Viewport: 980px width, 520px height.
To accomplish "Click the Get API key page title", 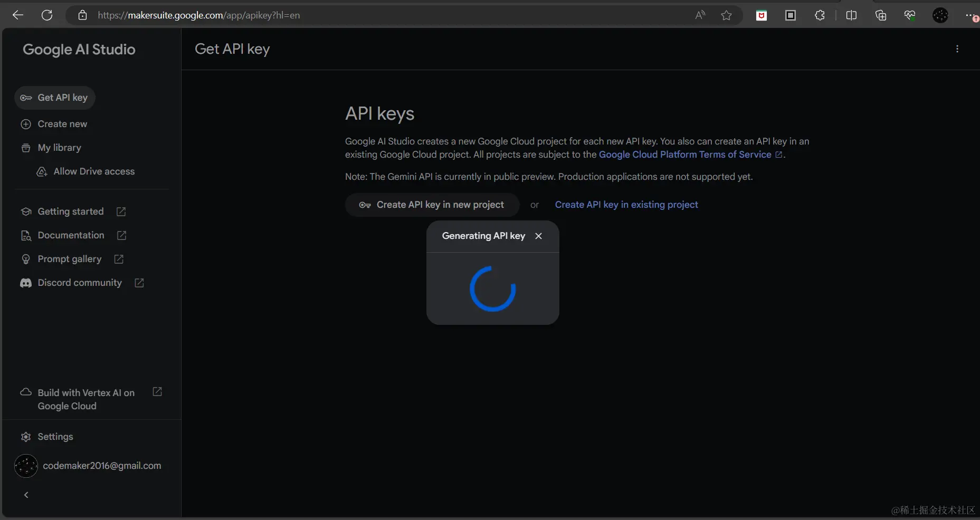I will coord(232,49).
